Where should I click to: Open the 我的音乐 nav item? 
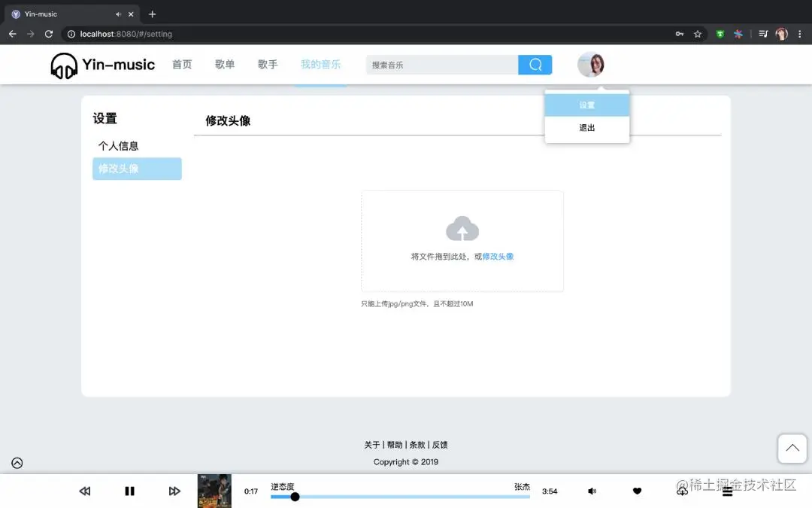[x=320, y=64]
